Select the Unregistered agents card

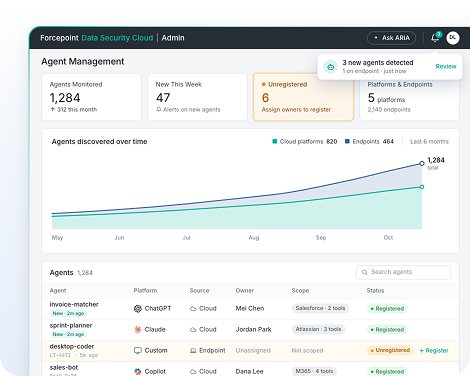[303, 97]
